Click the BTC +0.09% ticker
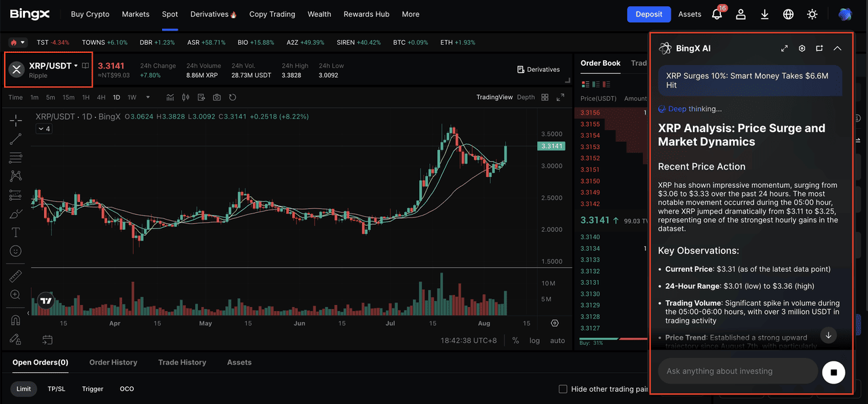Image resolution: width=868 pixels, height=404 pixels. tap(410, 42)
